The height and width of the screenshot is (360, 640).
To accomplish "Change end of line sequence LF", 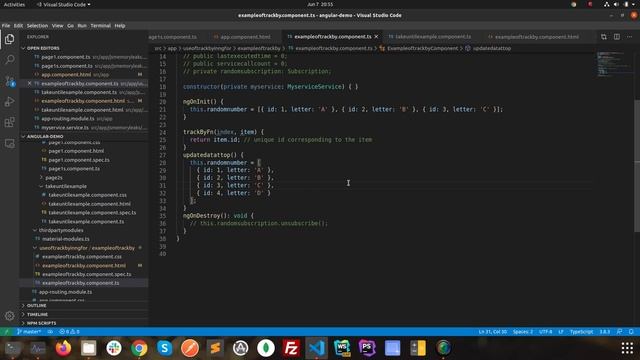I will (x=561, y=332).
